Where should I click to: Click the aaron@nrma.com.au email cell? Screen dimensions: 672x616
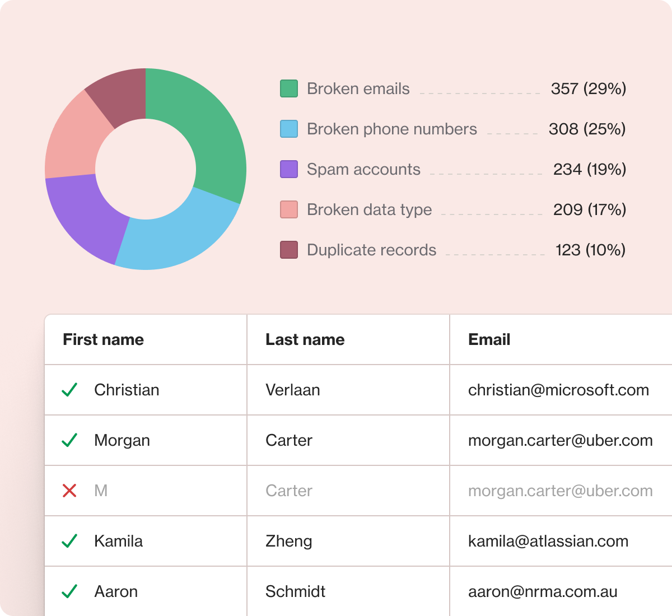click(561, 591)
